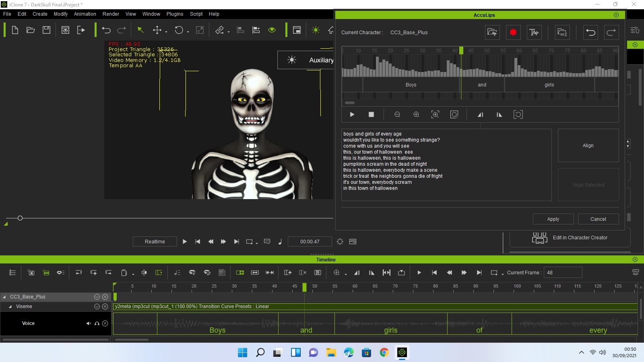Open CC3_Base_Plus track dropdown circle
Viewport: 644px width, 362px height.
coord(97,297)
